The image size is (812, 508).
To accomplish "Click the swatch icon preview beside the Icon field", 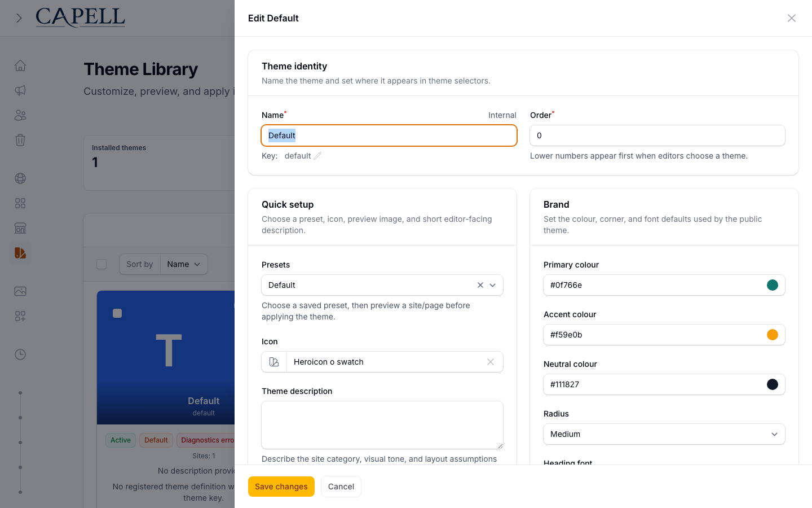I will pos(274,362).
